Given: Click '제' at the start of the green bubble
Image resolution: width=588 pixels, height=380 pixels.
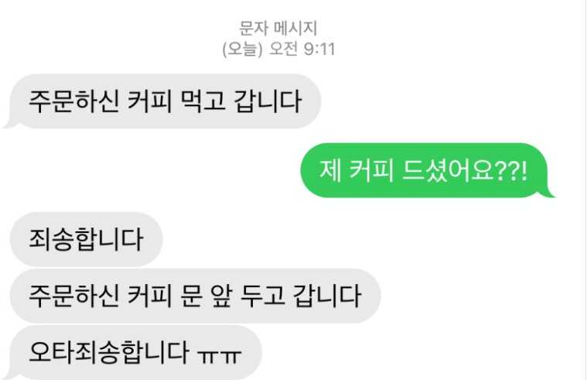Looking at the screenshot, I should 330,171.
